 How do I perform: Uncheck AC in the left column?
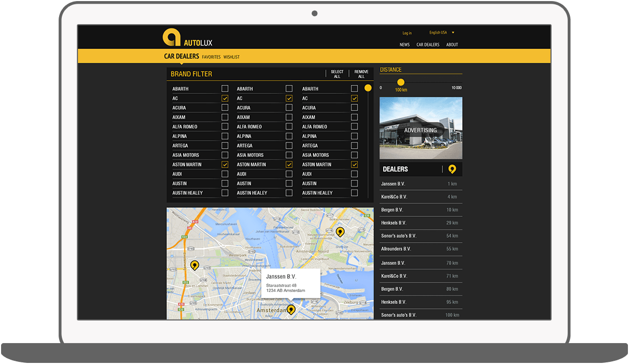(x=225, y=98)
